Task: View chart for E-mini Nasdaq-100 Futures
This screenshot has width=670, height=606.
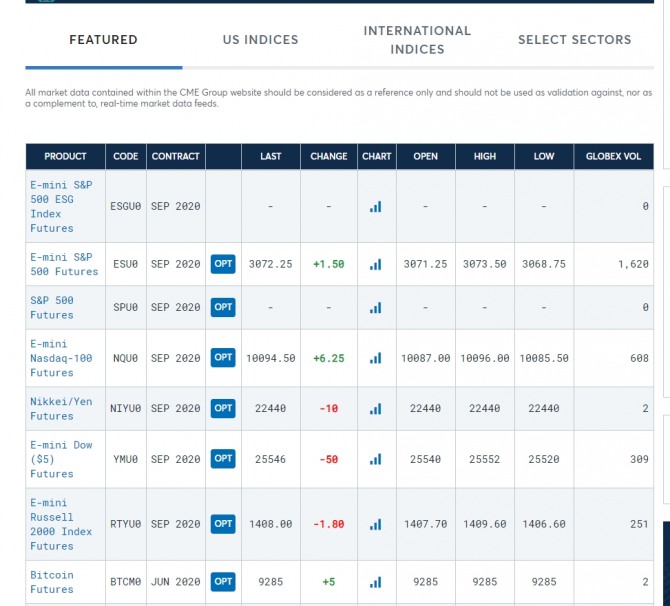Action: click(x=376, y=357)
